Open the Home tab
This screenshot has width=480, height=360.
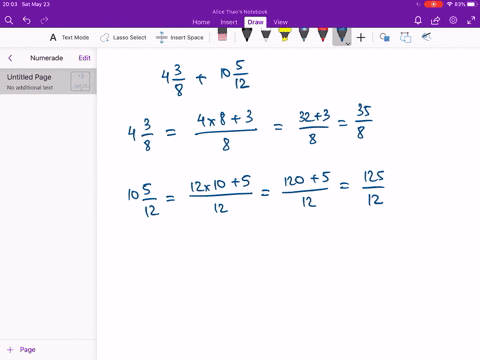click(201, 22)
